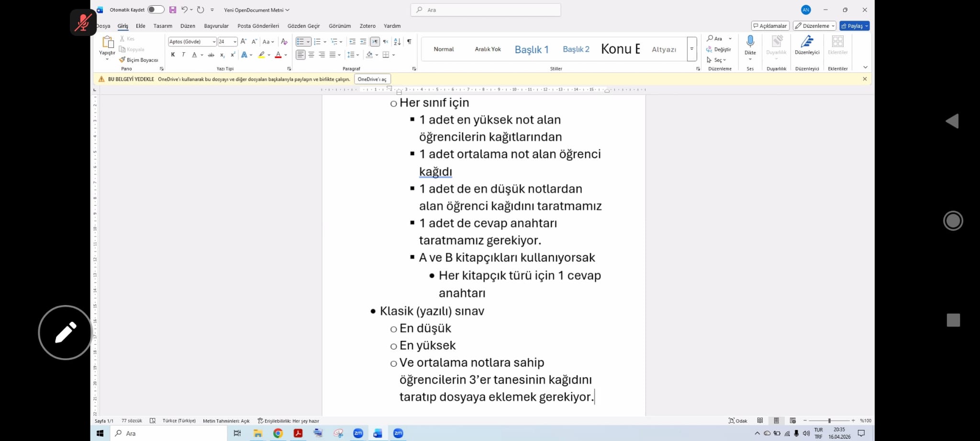Center align the paragraph text

point(311,55)
